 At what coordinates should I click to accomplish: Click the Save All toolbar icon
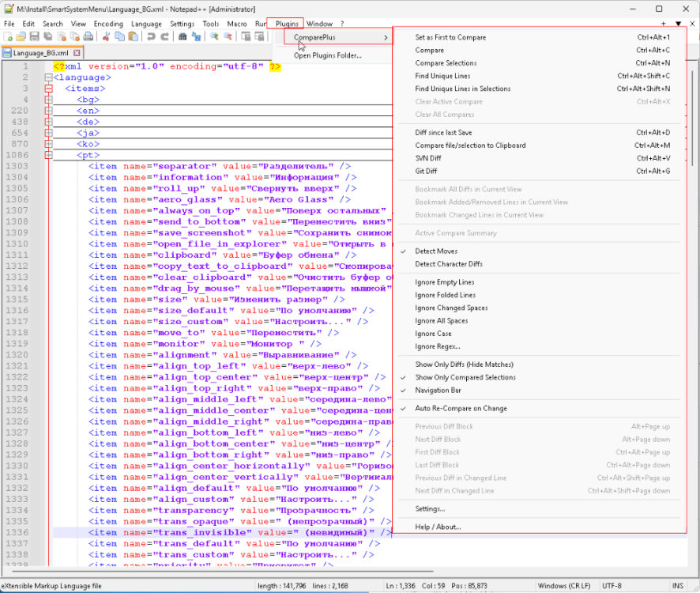[47, 36]
